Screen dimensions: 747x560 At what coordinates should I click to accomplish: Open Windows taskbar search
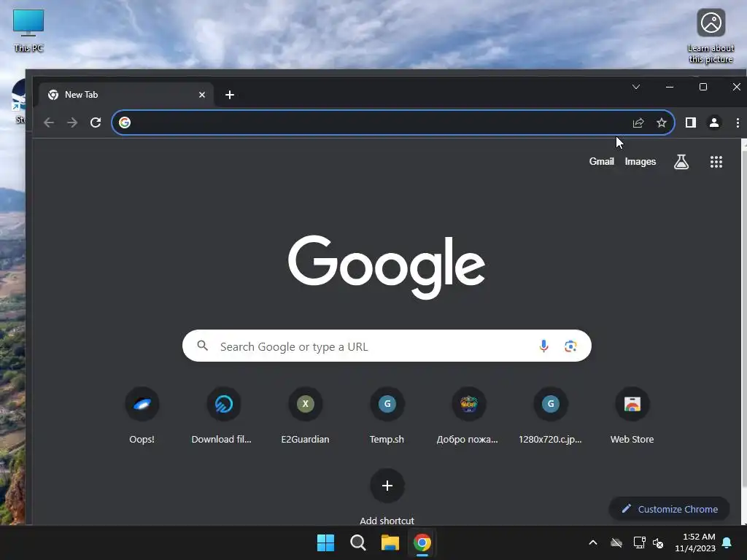(x=357, y=542)
